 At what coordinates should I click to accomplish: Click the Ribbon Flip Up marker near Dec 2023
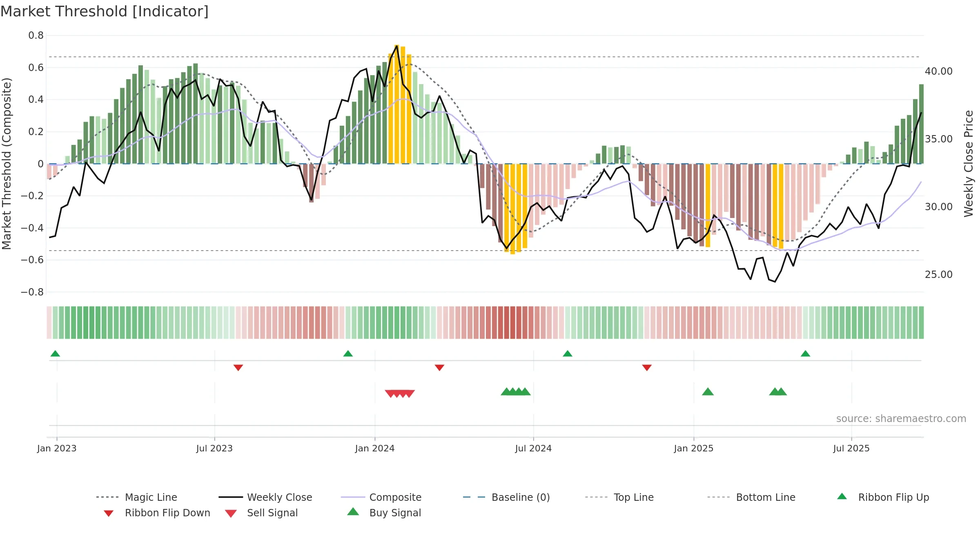348,353
